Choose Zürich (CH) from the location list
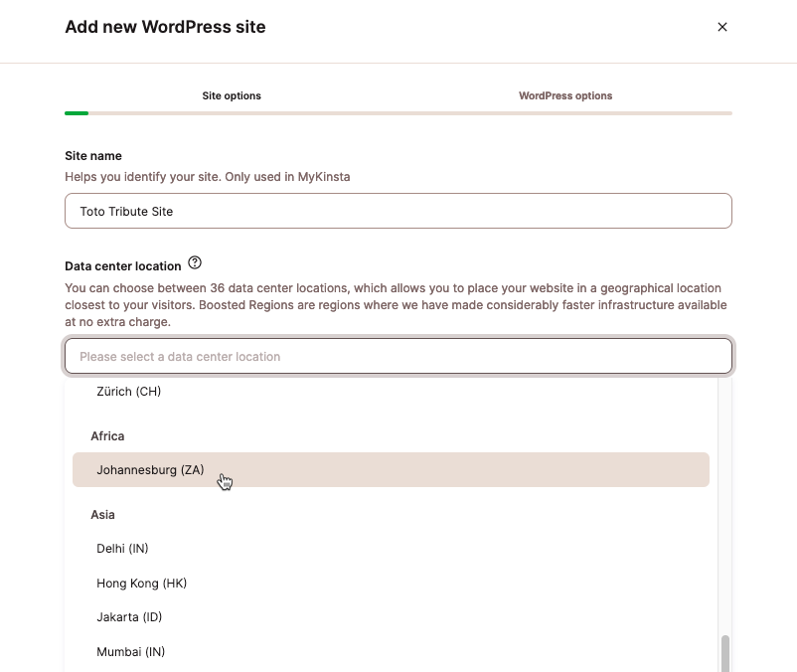Image resolution: width=797 pixels, height=672 pixels. pos(129,391)
